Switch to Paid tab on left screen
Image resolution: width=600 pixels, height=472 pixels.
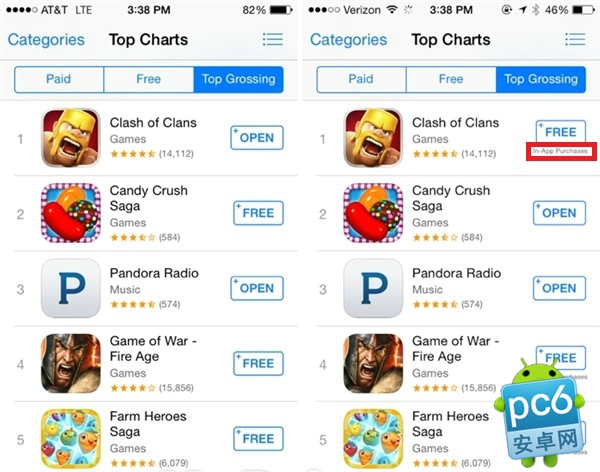(59, 79)
